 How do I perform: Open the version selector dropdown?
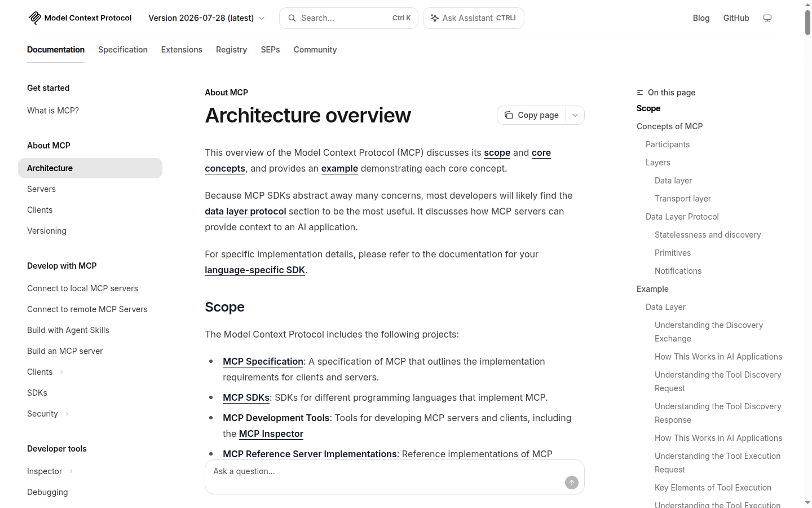206,18
